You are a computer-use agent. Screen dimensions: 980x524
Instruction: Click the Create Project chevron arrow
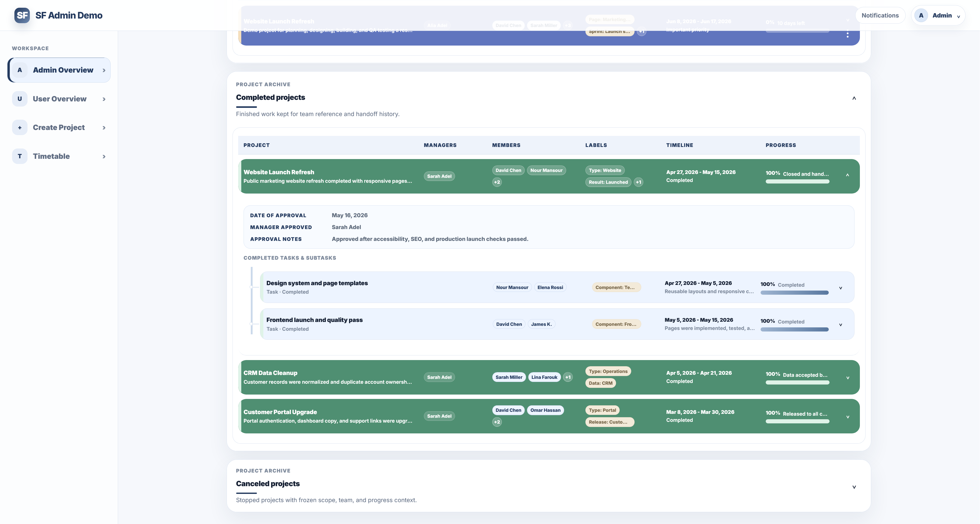pos(104,128)
